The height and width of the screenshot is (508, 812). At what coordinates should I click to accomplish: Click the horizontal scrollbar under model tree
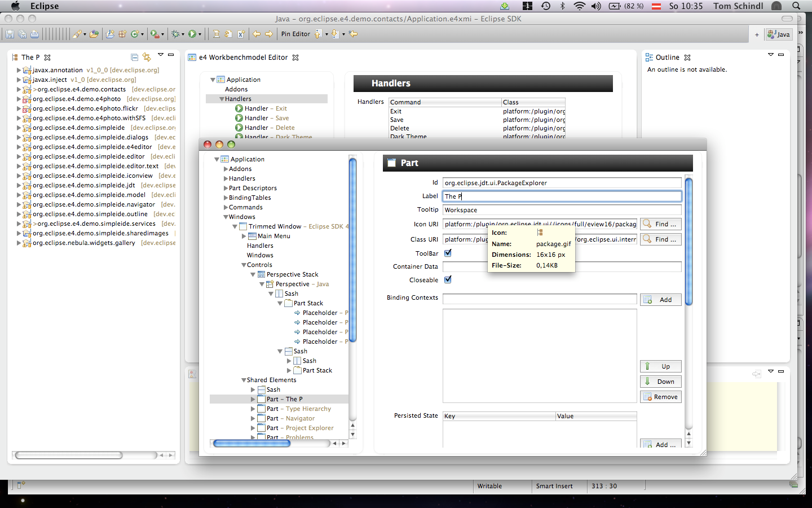point(251,444)
